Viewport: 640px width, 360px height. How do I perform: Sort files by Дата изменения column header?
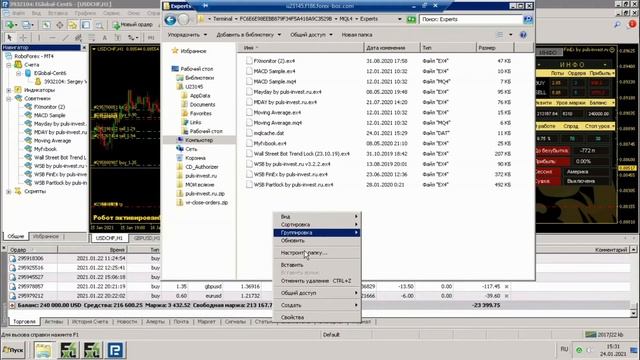pyautogui.click(x=391, y=48)
